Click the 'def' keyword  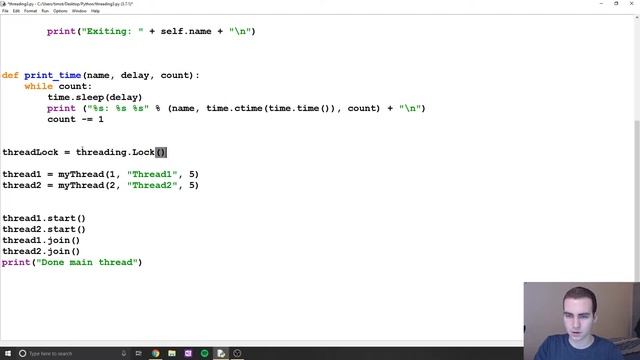(10, 75)
